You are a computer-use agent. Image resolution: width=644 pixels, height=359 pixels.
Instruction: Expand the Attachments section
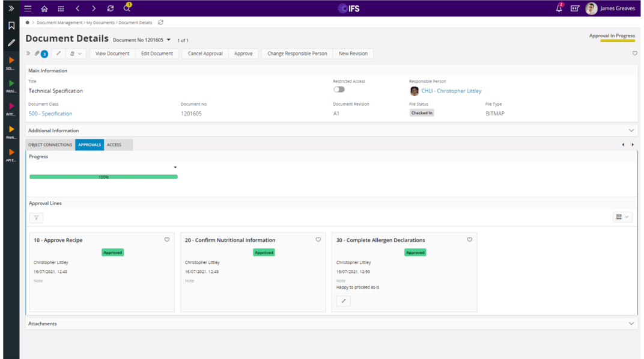(x=631, y=324)
